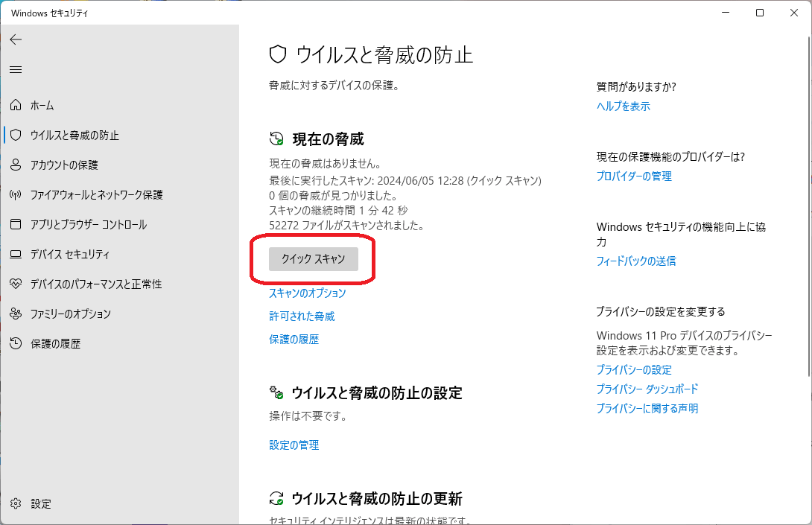Screen dimensions: 812x525
Task: Click the home icon in sidebar
Action: coord(16,105)
